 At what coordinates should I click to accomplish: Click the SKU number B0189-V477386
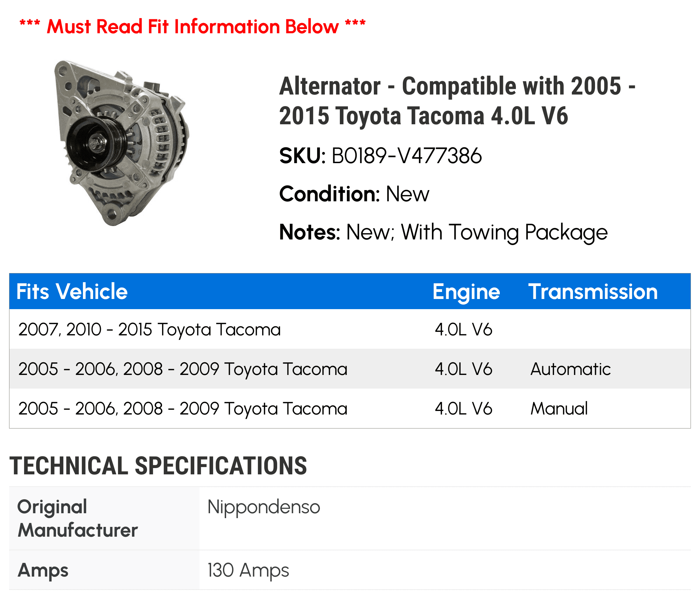pyautogui.click(x=406, y=156)
